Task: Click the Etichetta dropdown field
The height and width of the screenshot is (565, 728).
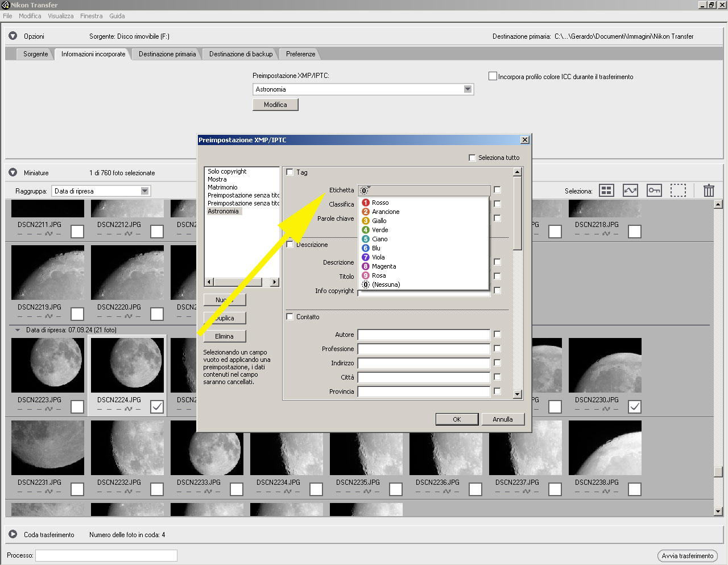Action: click(x=424, y=190)
